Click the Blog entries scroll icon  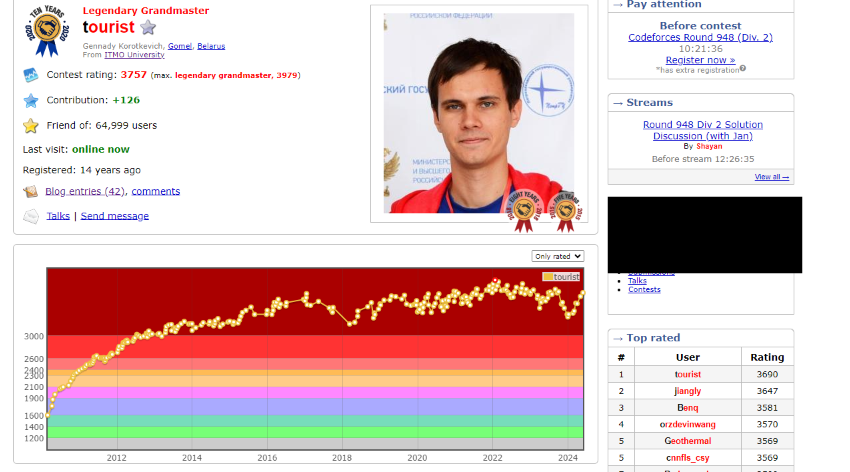click(30, 191)
